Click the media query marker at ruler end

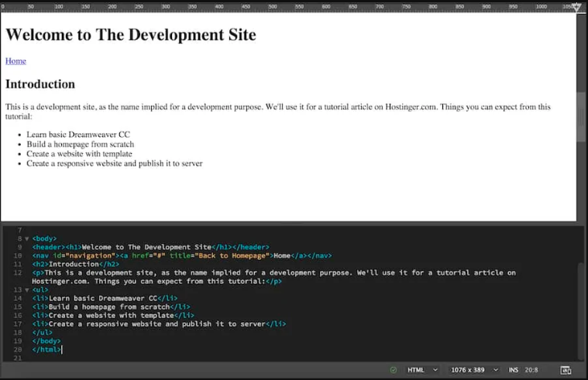click(577, 7)
